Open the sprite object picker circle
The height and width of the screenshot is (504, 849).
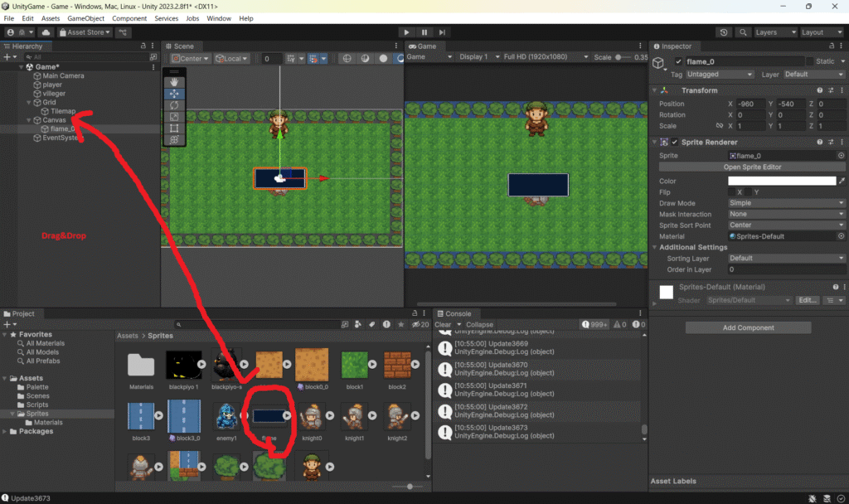[x=841, y=155]
